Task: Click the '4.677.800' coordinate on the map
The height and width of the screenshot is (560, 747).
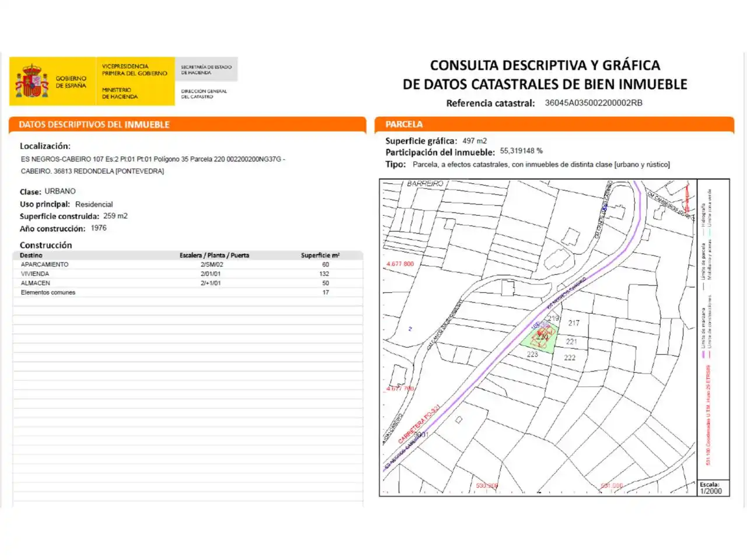Action: [x=400, y=264]
